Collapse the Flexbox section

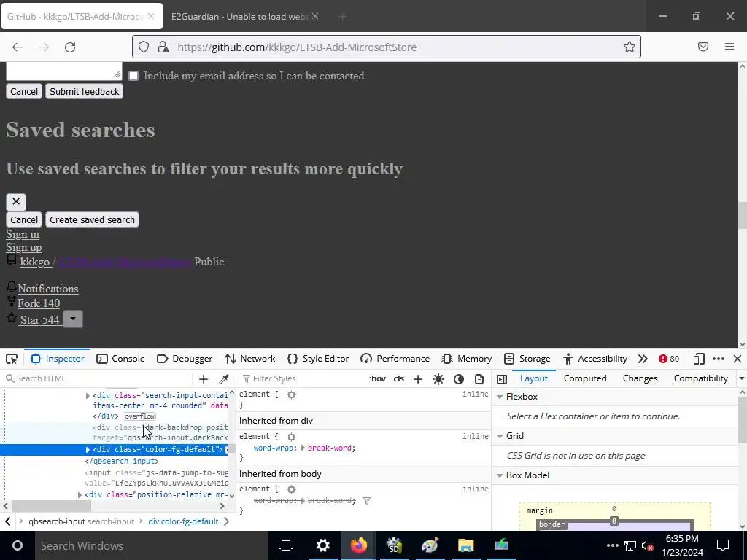[x=500, y=397]
